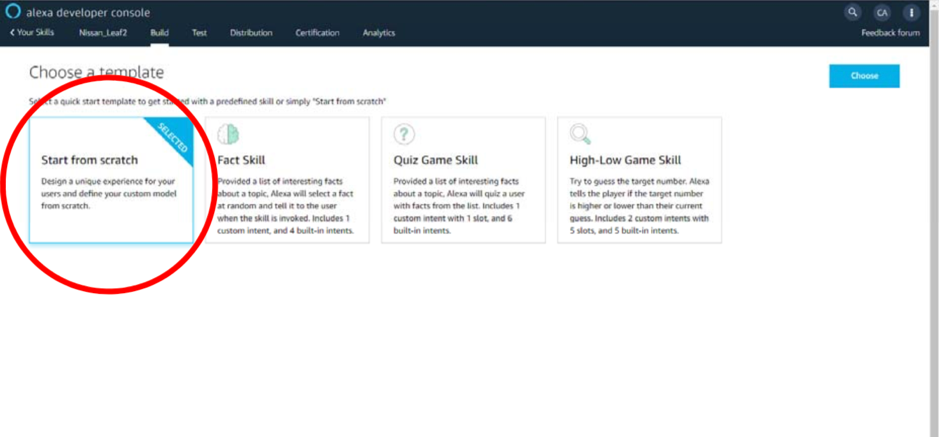939x437 pixels.
Task: Click the High-Low Game Skill description text
Action: tap(640, 206)
